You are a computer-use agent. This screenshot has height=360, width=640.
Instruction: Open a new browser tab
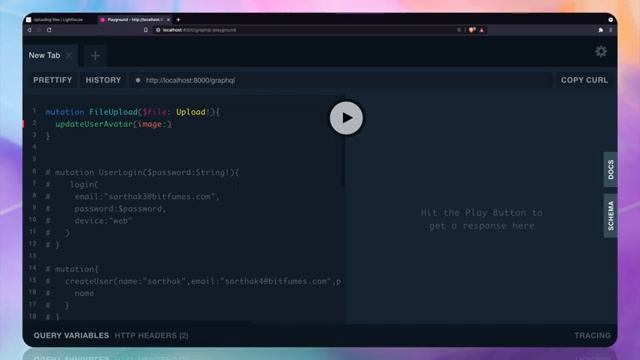[178, 20]
